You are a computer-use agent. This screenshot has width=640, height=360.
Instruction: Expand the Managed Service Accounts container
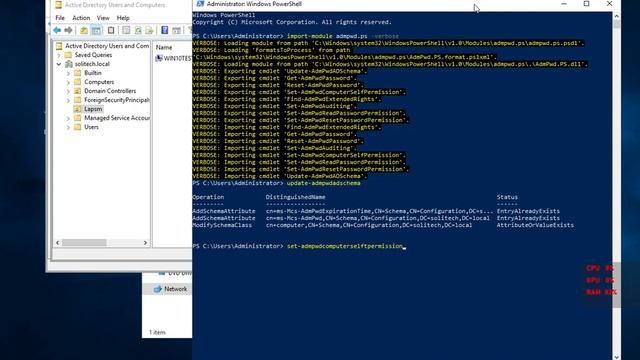click(x=68, y=118)
